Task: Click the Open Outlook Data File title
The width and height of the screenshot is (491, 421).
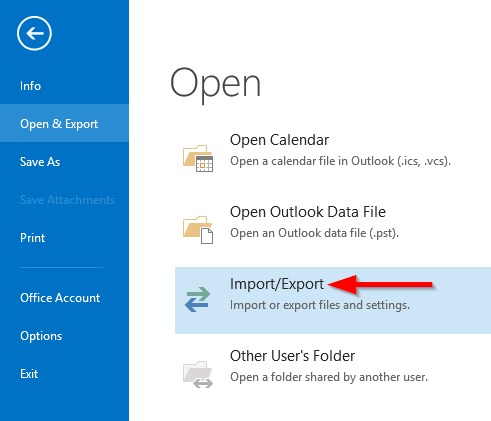Action: [308, 212]
